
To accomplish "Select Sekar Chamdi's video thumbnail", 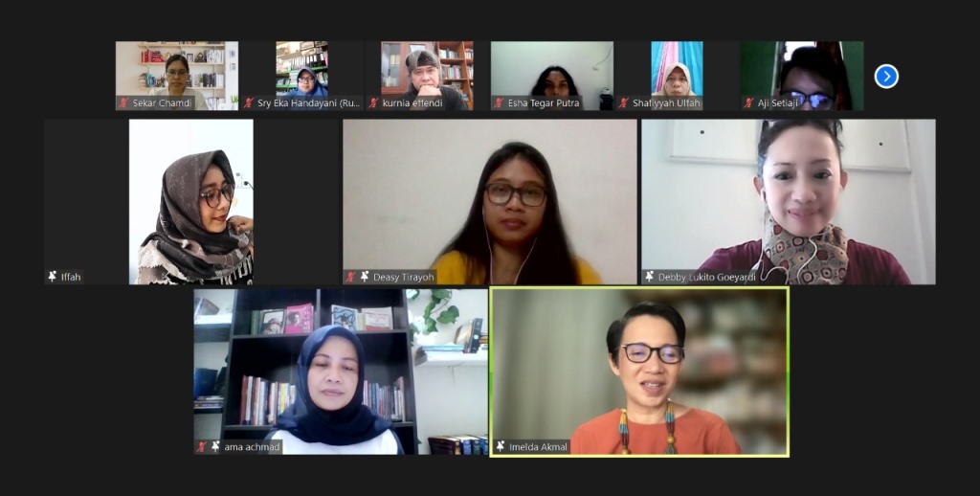I will pyautogui.click(x=177, y=76).
